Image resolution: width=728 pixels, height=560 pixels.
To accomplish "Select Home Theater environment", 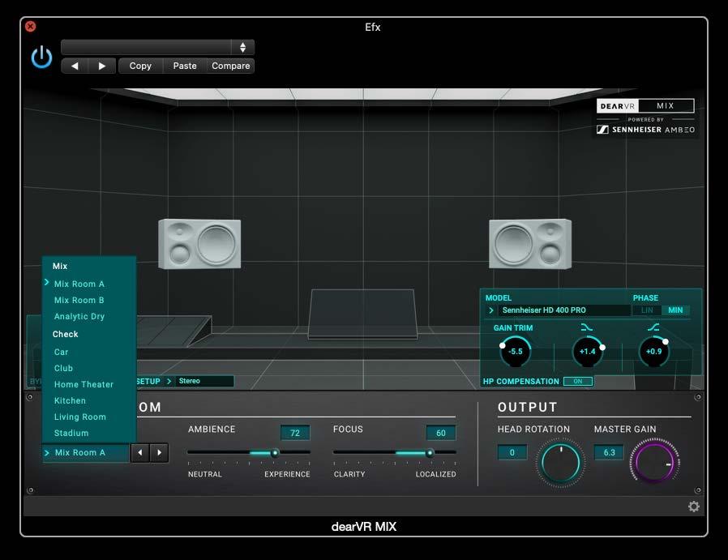I will point(84,384).
